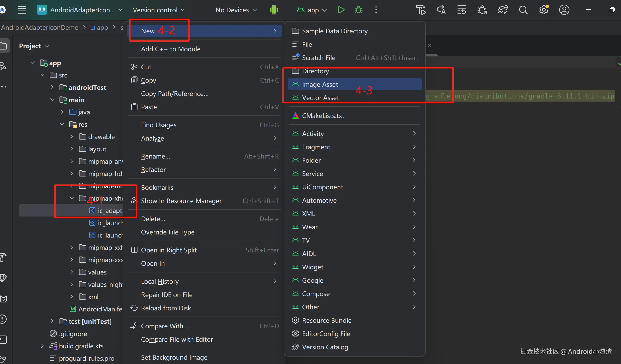Click the Search Everywhere magnifier icon
Screen dimensions: 621x364
tap(523, 10)
